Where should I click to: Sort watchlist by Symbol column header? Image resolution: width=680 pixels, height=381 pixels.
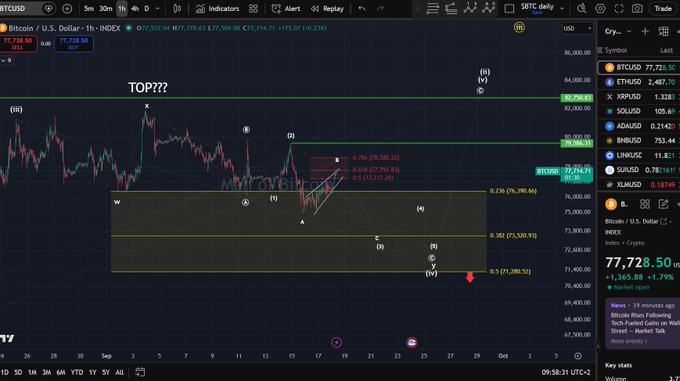coord(616,50)
